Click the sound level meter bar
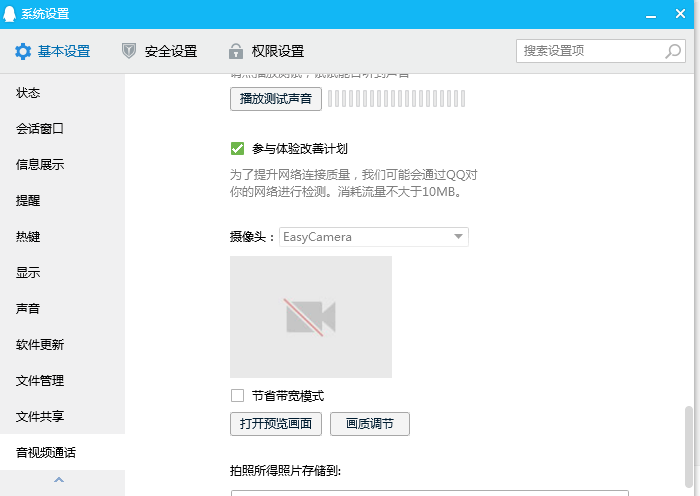This screenshot has height=496, width=700. (397, 98)
